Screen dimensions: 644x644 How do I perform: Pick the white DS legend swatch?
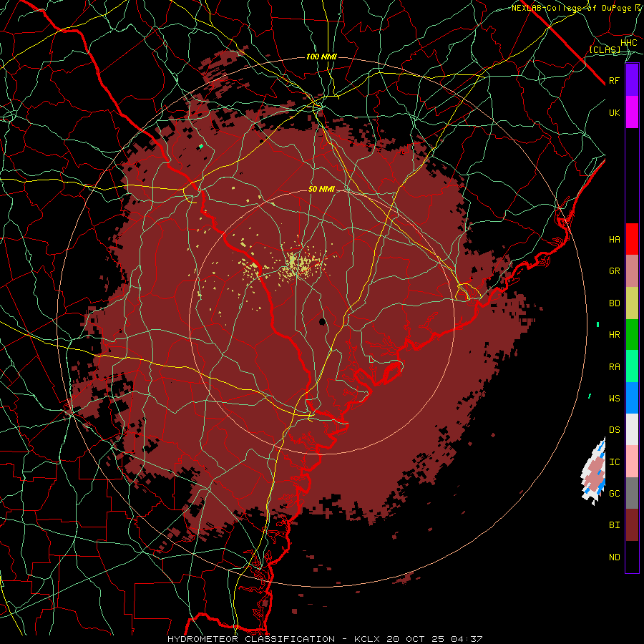pyautogui.click(x=632, y=429)
